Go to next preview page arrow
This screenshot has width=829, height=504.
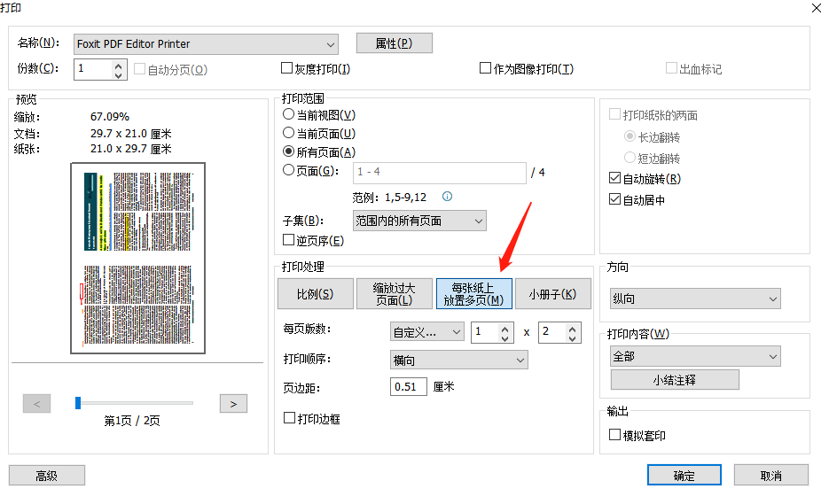pos(234,404)
